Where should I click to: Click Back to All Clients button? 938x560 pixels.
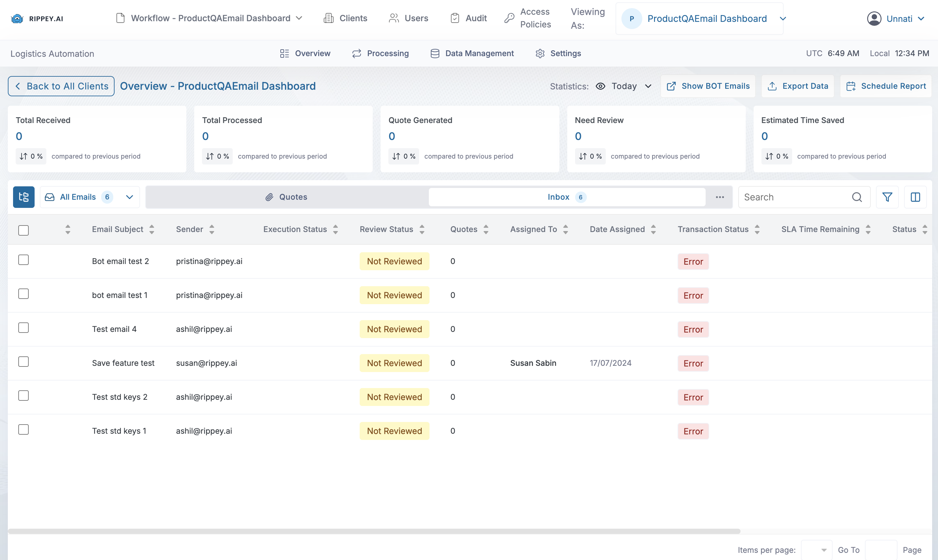[x=61, y=86]
